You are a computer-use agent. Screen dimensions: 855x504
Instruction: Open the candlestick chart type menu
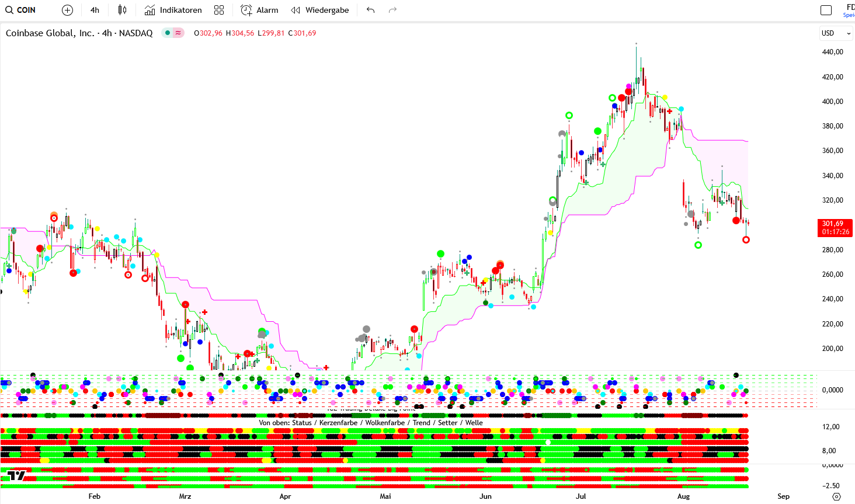click(x=122, y=10)
